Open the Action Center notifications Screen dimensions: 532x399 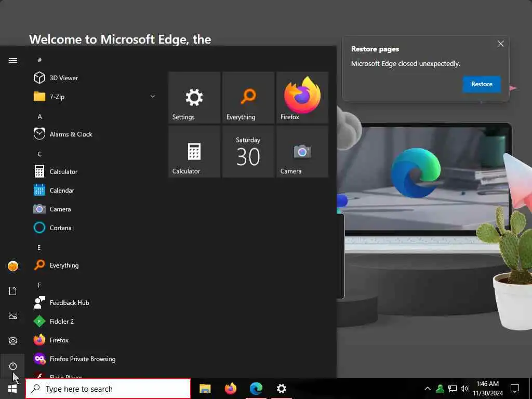click(x=515, y=389)
